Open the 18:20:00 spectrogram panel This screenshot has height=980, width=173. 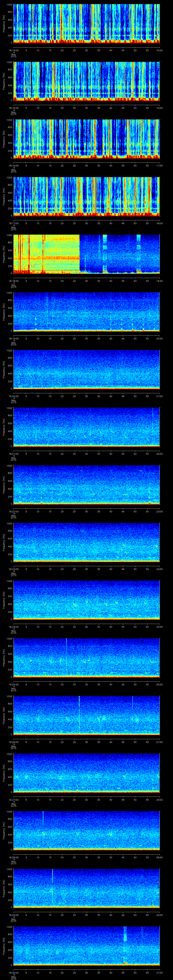pyautogui.click(x=86, y=369)
